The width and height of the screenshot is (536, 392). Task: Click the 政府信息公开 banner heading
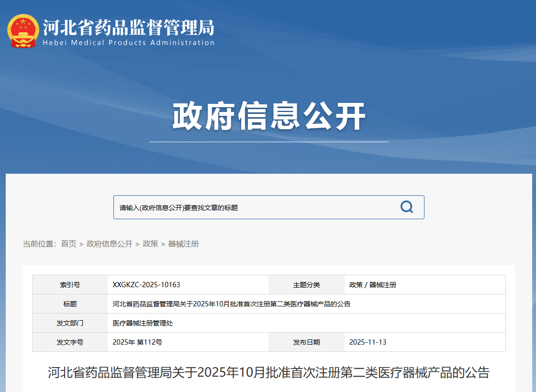point(268,116)
